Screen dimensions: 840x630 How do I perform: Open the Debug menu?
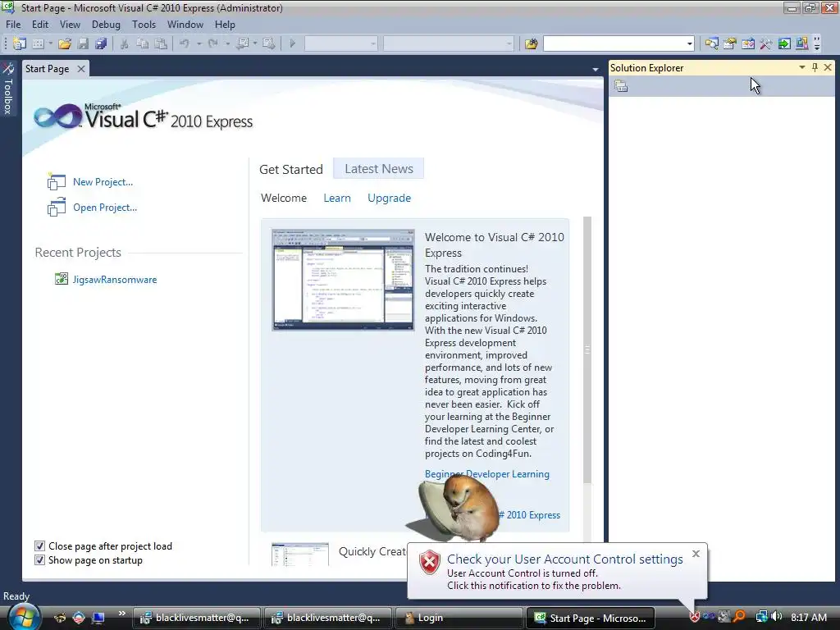(106, 25)
